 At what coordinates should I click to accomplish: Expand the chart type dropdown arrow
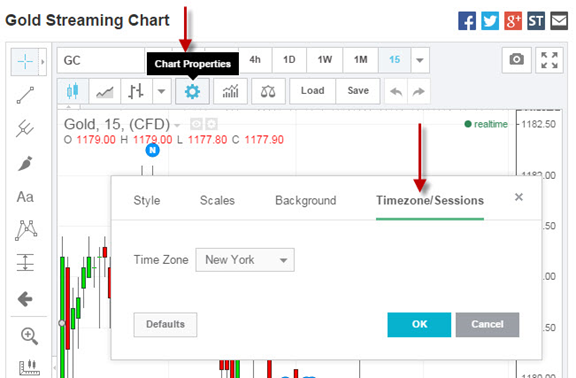click(162, 91)
